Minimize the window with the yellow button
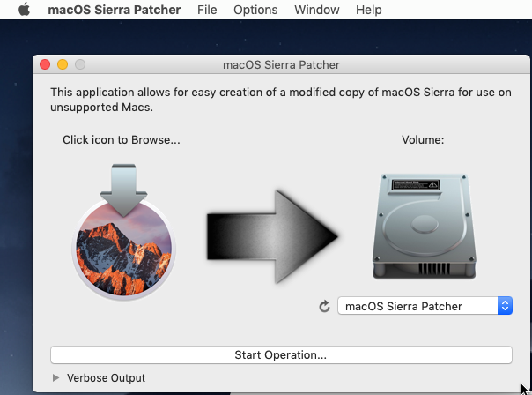 (x=63, y=64)
